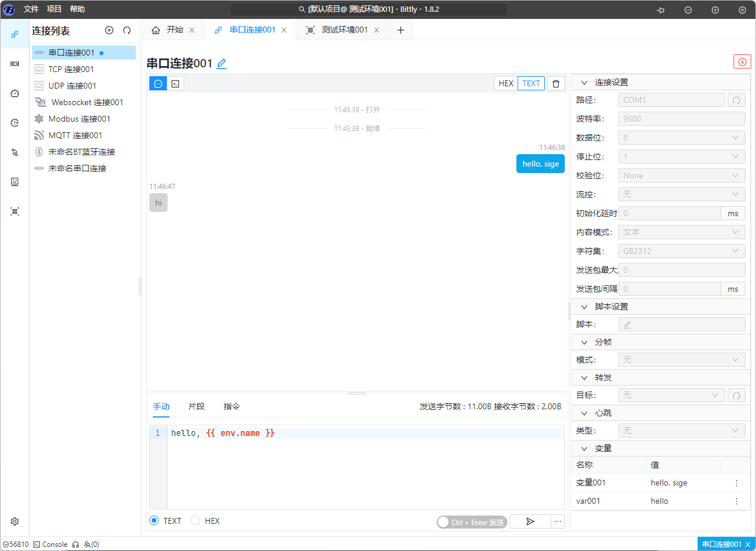Select the HEX radio option near send button
The image size is (756, 551).
tap(195, 520)
